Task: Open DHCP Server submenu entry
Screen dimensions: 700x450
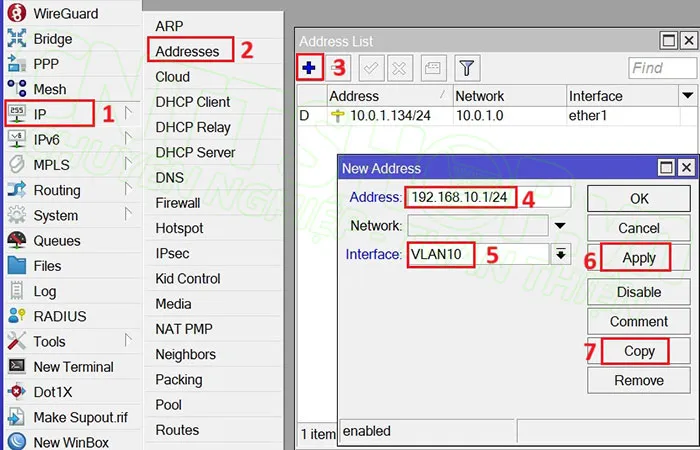Action: [195, 152]
